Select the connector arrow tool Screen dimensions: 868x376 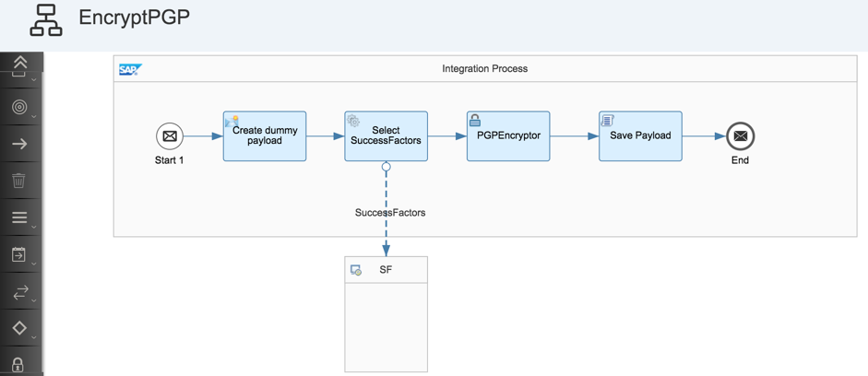coord(19,144)
